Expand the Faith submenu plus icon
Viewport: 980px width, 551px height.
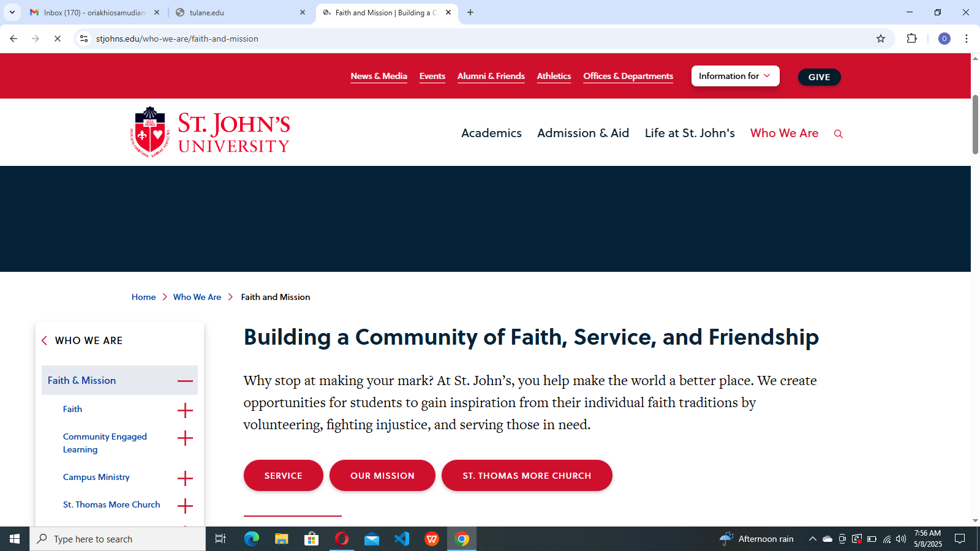pyautogui.click(x=185, y=410)
